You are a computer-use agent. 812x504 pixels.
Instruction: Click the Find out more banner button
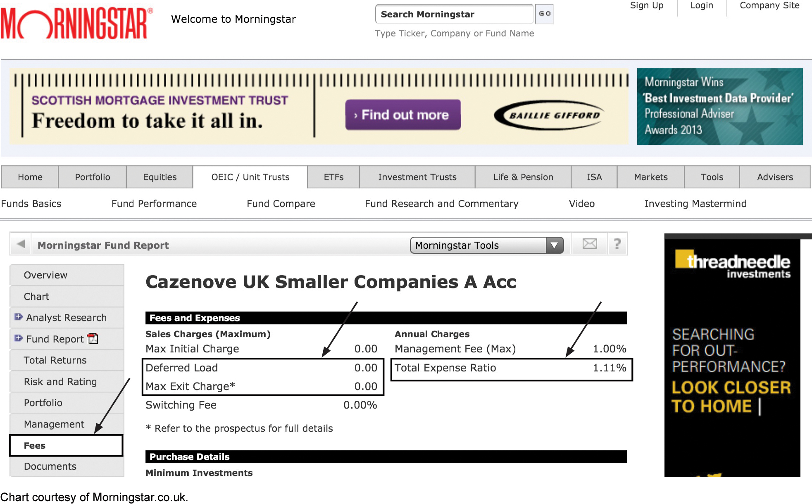click(403, 114)
